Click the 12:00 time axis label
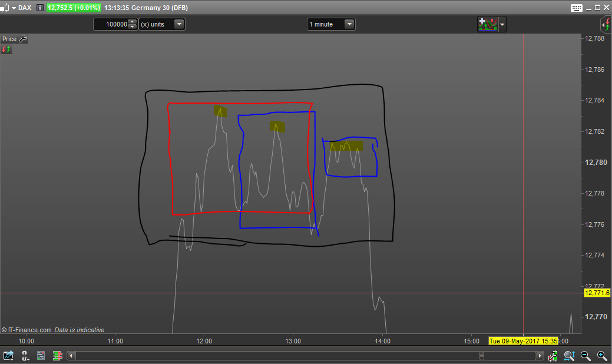Viewport: 612px width, 364px height. click(x=204, y=341)
